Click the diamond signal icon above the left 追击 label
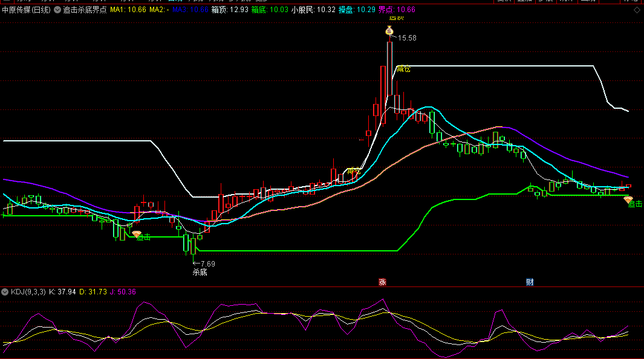Viewport: 644px width, 359px height. (137, 234)
